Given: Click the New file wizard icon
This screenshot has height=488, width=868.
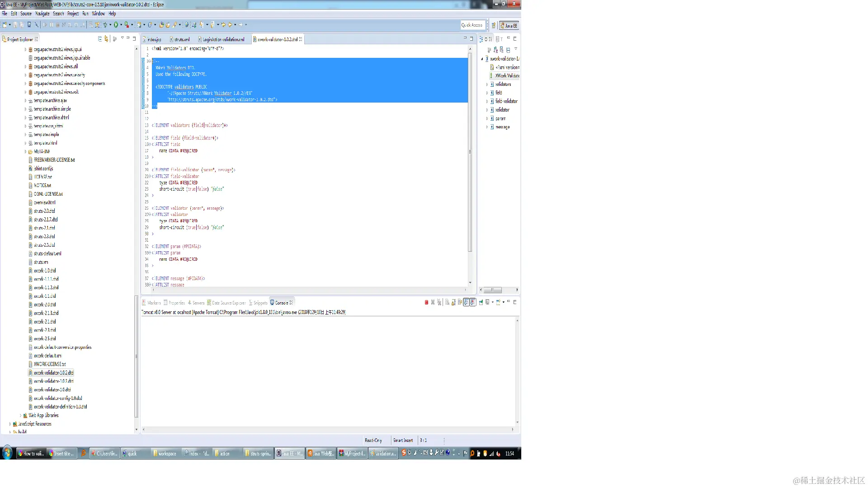Looking at the screenshot, I should point(5,25).
